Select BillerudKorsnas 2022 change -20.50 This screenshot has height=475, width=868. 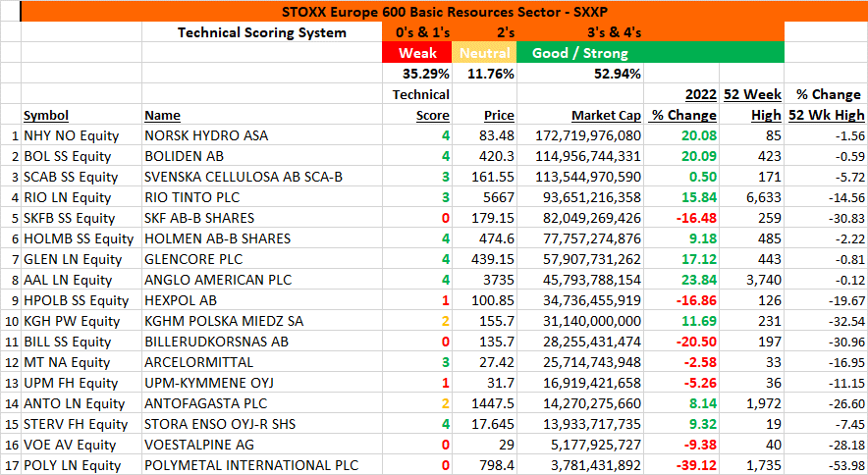coord(681,342)
